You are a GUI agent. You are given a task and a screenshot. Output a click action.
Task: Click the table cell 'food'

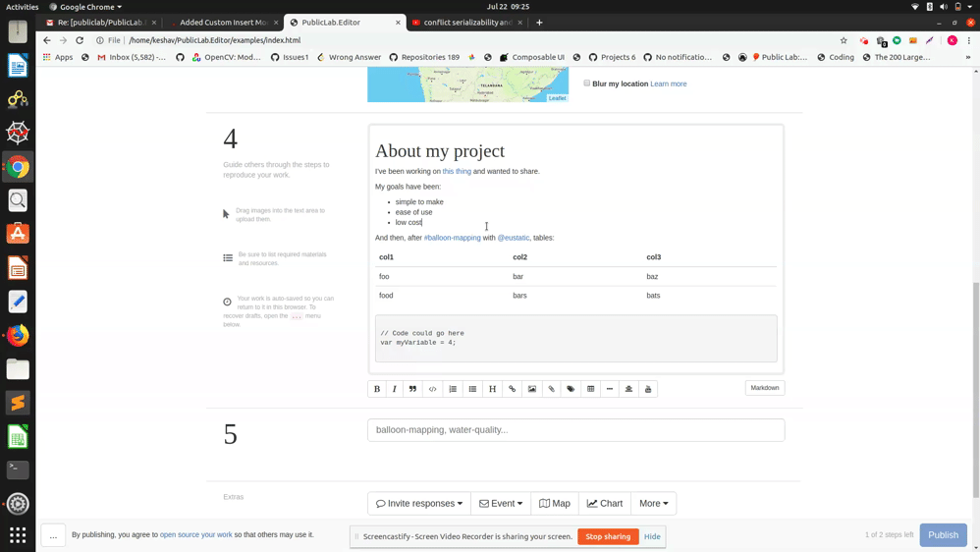point(386,295)
